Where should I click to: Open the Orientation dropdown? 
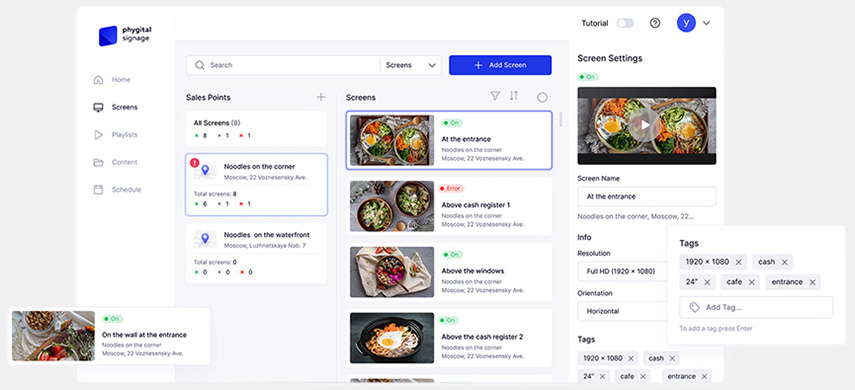click(x=623, y=311)
